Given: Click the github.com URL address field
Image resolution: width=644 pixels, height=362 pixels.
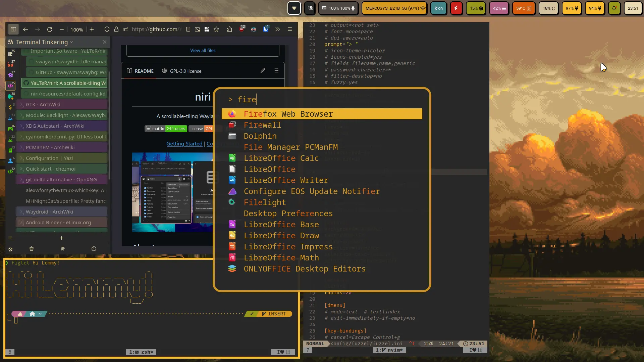Looking at the screenshot, I should click(x=156, y=29).
